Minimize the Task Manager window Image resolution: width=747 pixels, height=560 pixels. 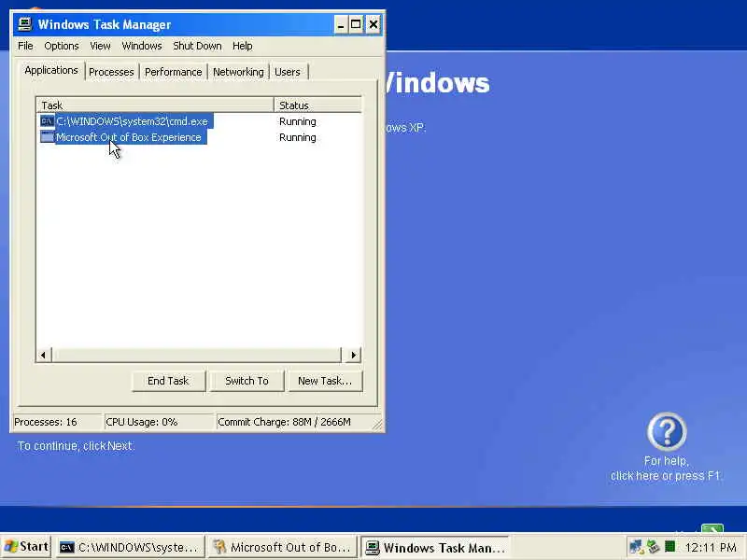(340, 24)
